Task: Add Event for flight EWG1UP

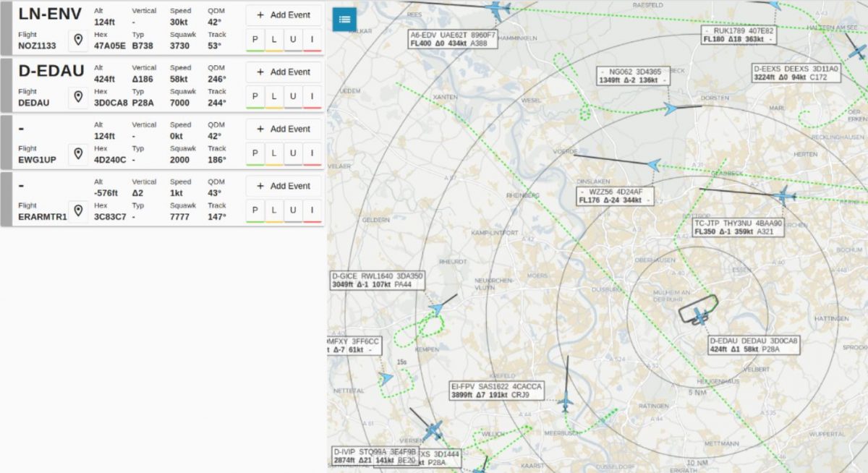Action: (284, 129)
